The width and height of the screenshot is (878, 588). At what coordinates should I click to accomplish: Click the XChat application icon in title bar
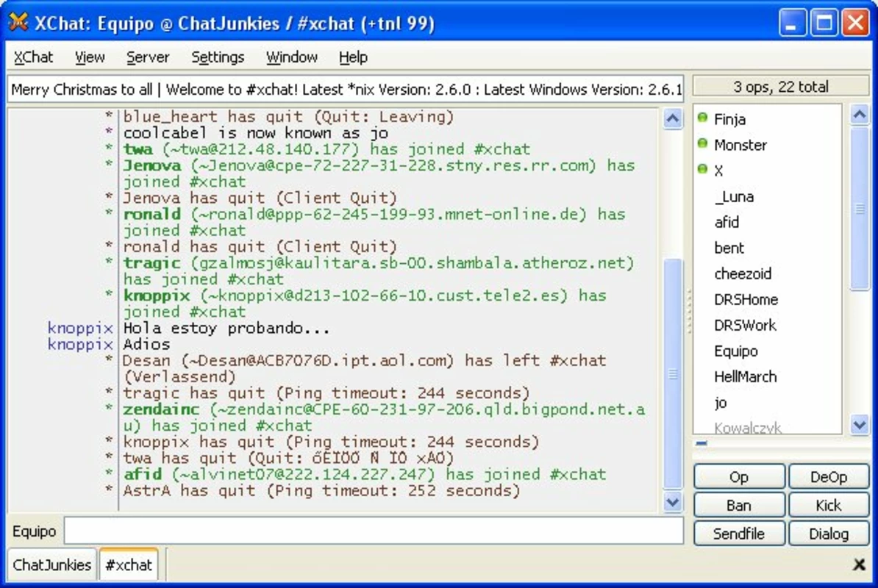(x=18, y=22)
